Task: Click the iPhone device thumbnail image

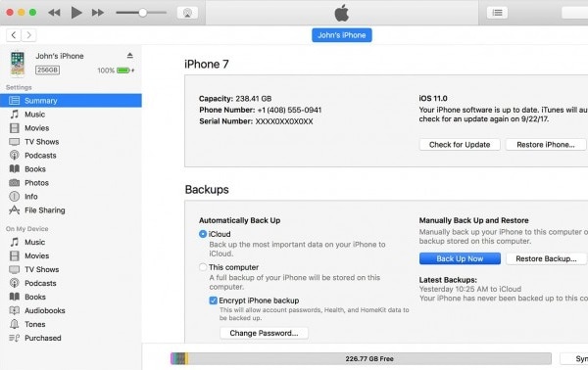Action: [x=18, y=64]
